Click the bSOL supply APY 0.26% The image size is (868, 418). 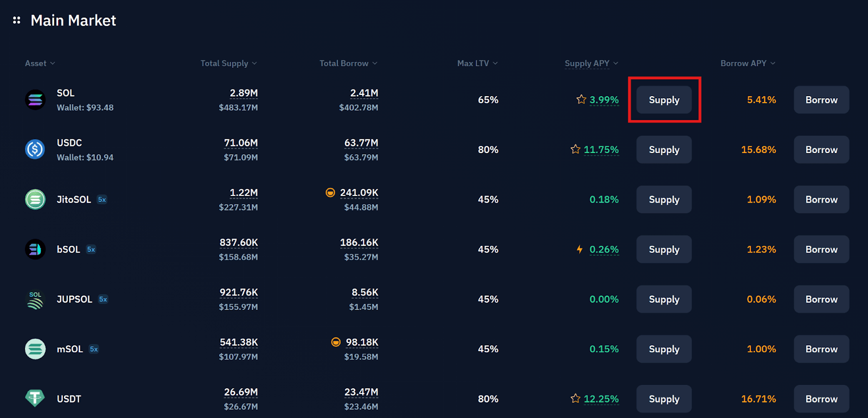[604, 249]
